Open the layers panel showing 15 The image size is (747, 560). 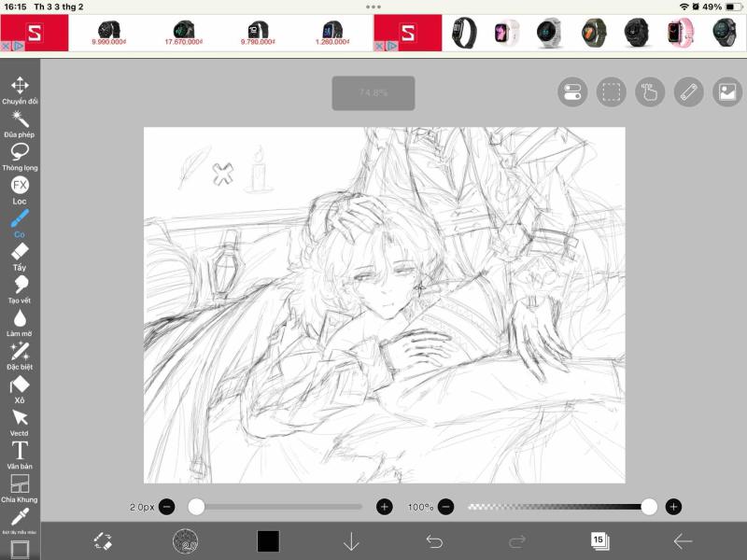599,541
